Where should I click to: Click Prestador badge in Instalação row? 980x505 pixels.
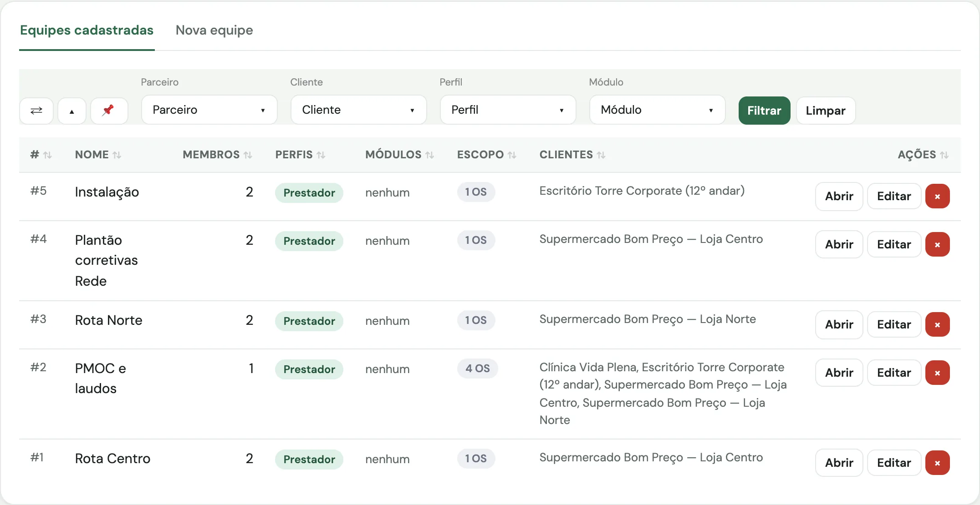point(309,193)
